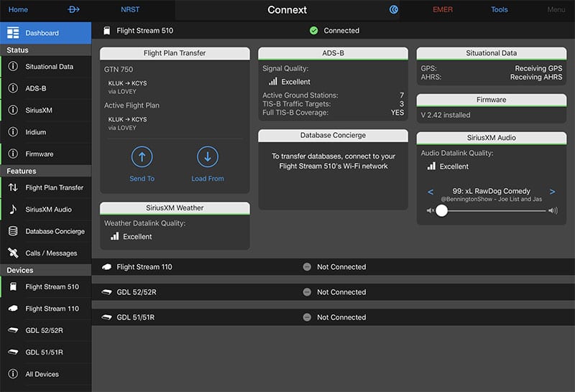Open the Connext status icon beside the title
This screenshot has width=575, height=392.
(x=393, y=9)
